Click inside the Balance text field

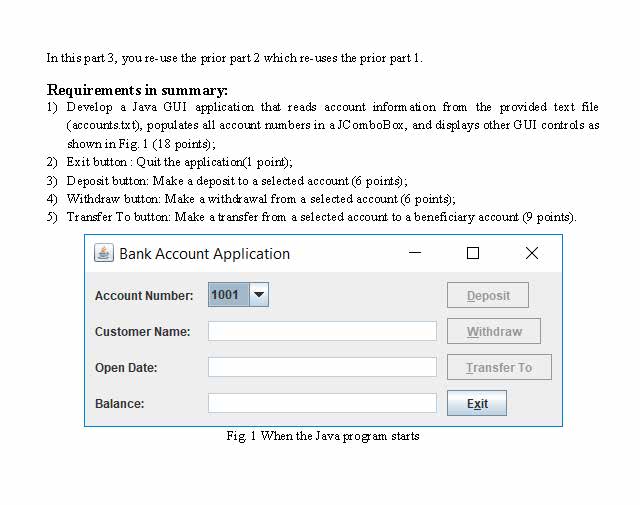click(x=322, y=403)
